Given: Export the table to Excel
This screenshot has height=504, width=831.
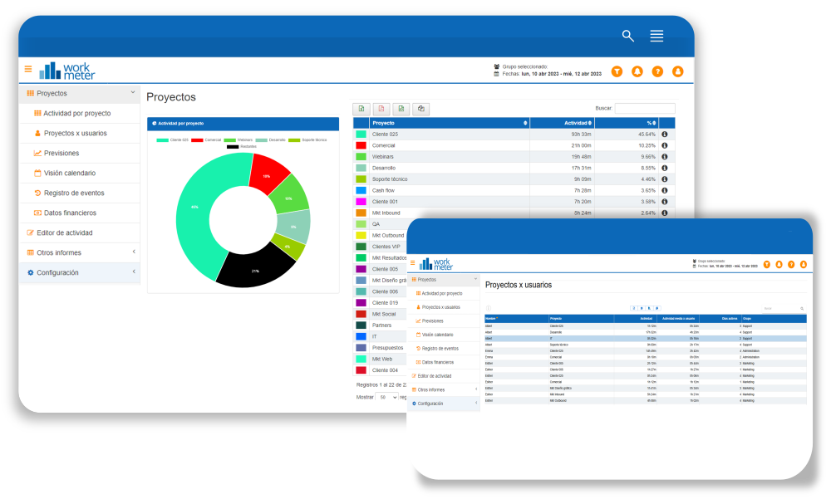Looking at the screenshot, I should (x=361, y=109).
